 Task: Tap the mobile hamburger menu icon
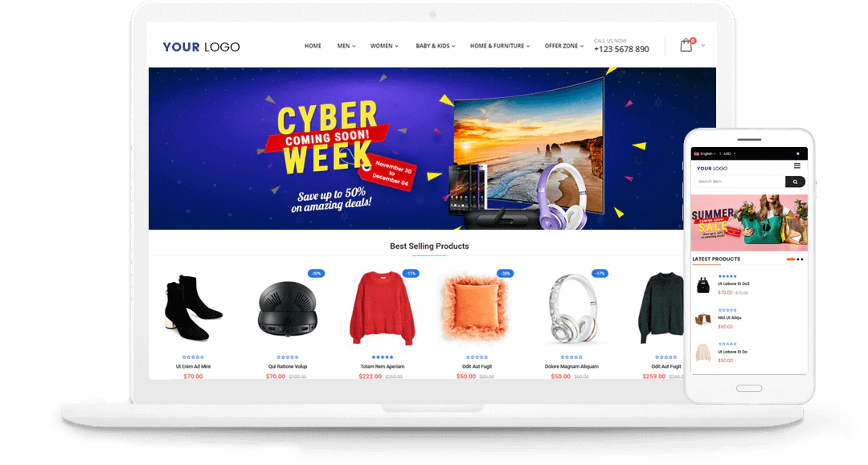797,166
